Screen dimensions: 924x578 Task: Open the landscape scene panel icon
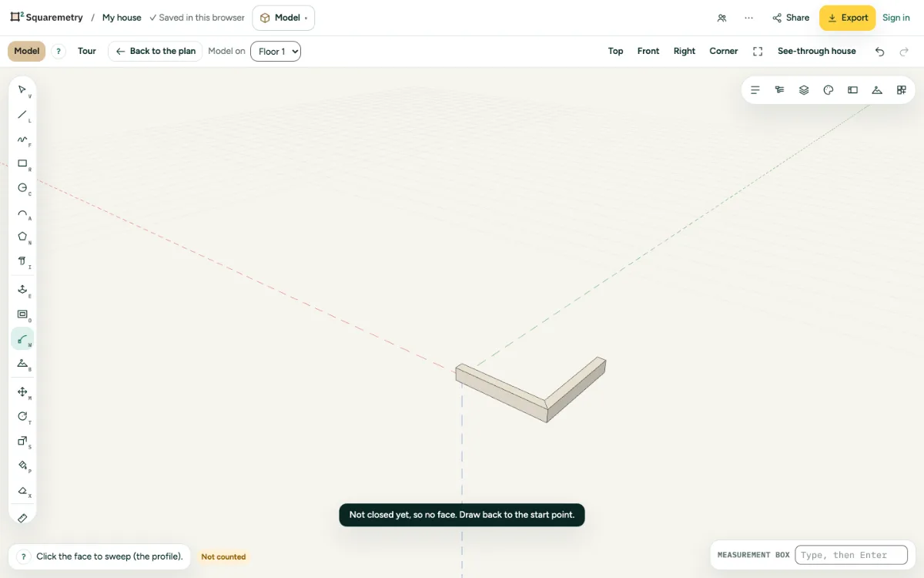point(877,90)
